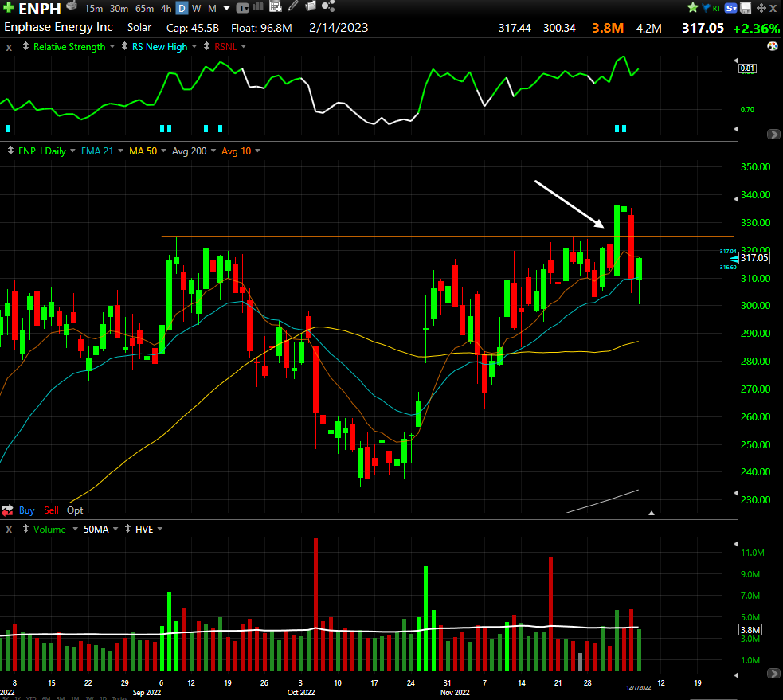The width and height of the screenshot is (783, 700).
Task: Click the scroll-right arrow in Volume pane
Action: point(773,673)
